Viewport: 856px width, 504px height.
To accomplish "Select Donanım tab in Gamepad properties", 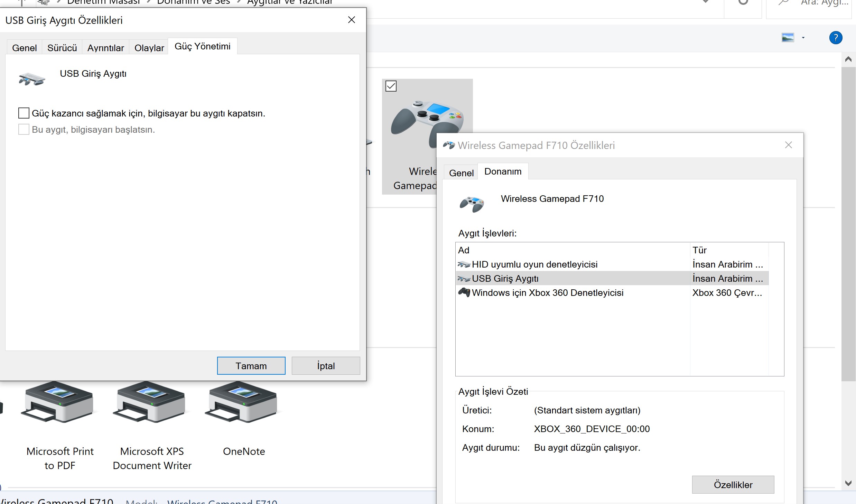I will [x=503, y=171].
